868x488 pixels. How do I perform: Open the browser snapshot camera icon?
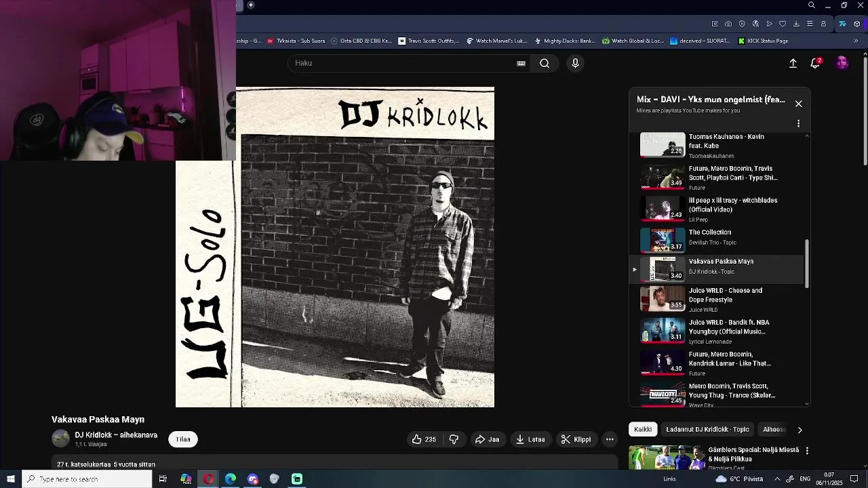(728, 24)
